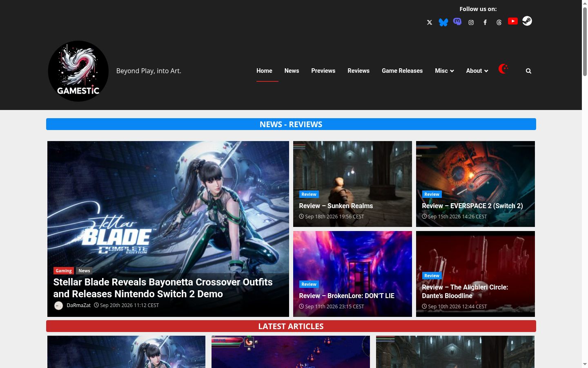Click the middle Latest Articles game screenshot thumbnail

coord(291,352)
